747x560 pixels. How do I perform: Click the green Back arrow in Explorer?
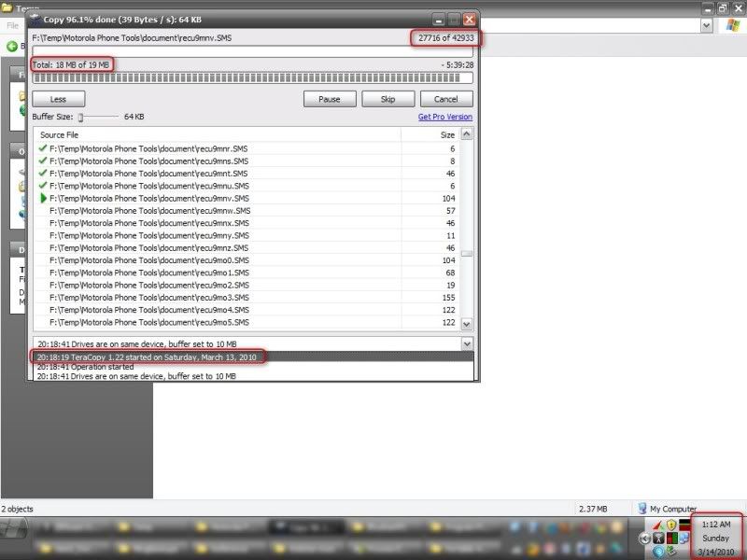pyautogui.click(x=12, y=46)
